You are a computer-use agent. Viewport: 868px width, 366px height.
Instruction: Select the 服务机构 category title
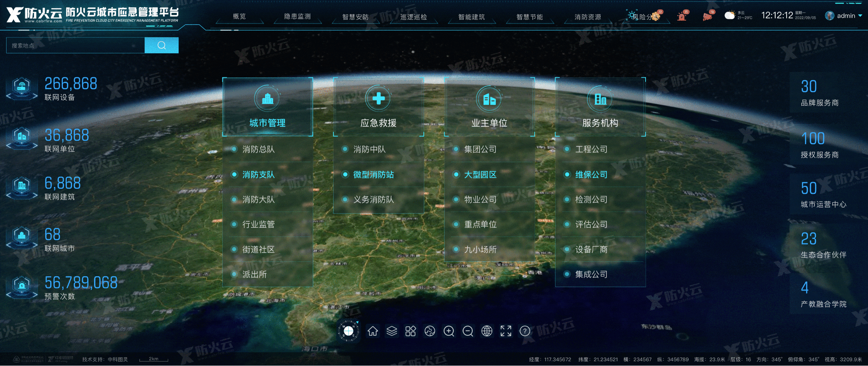600,123
